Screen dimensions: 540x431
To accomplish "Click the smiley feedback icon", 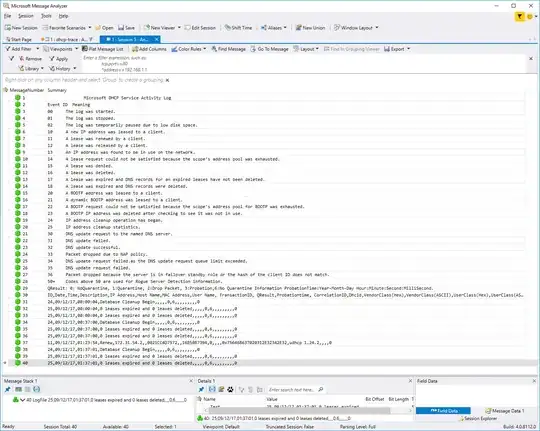I will (530, 16).
